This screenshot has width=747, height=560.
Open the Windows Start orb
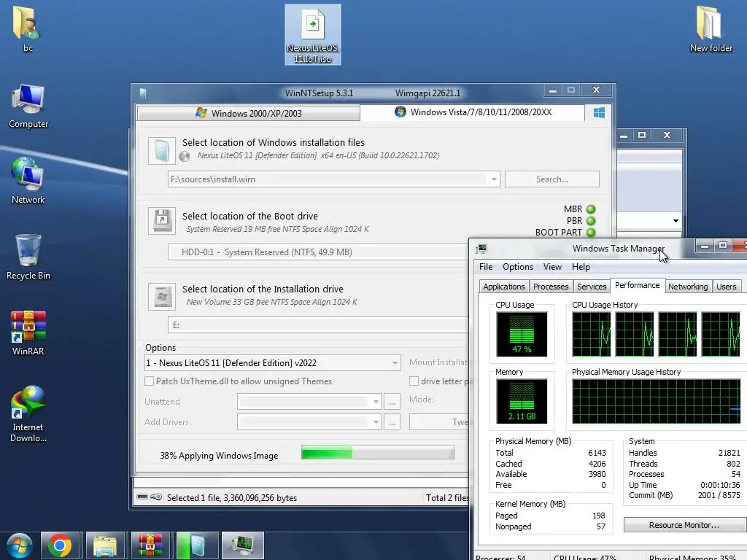point(19,545)
